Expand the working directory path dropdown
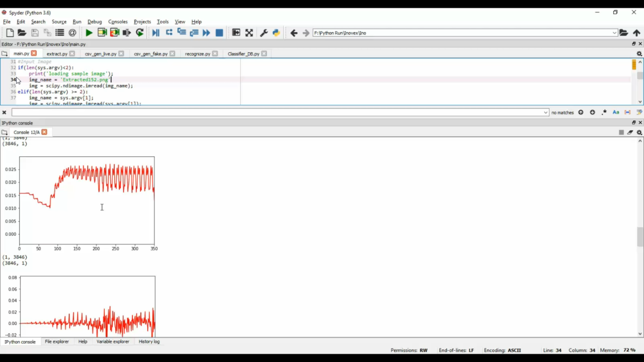 tap(614, 33)
